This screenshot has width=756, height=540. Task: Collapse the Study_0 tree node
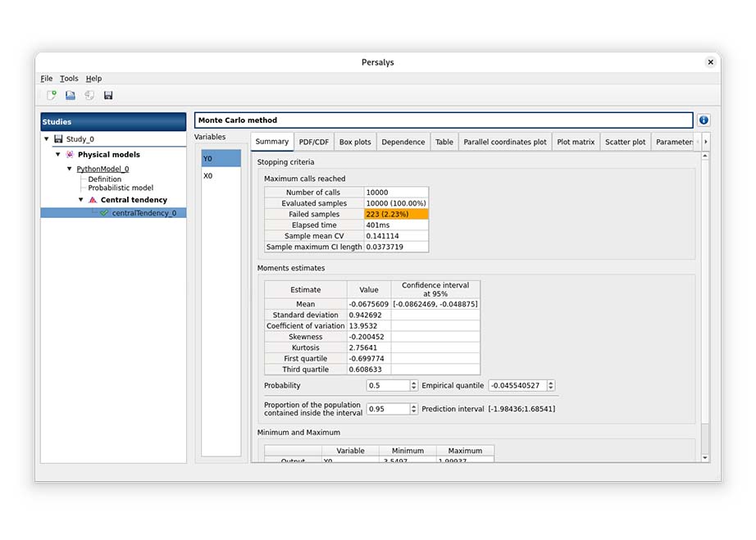tap(47, 139)
